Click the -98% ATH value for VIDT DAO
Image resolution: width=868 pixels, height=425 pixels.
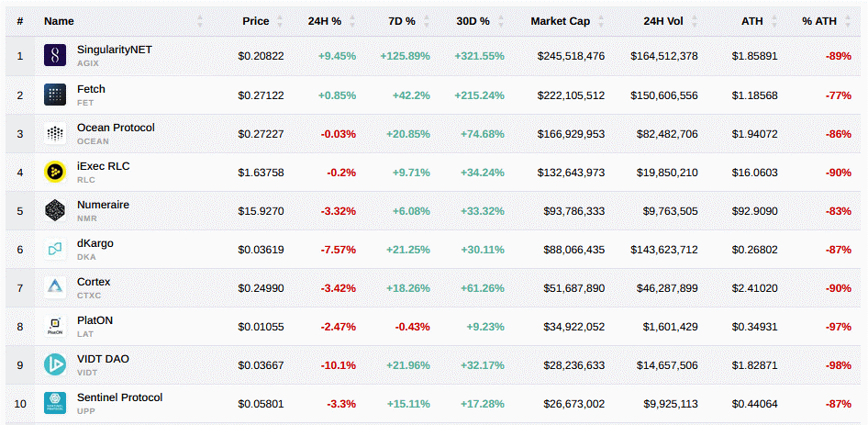(838, 365)
